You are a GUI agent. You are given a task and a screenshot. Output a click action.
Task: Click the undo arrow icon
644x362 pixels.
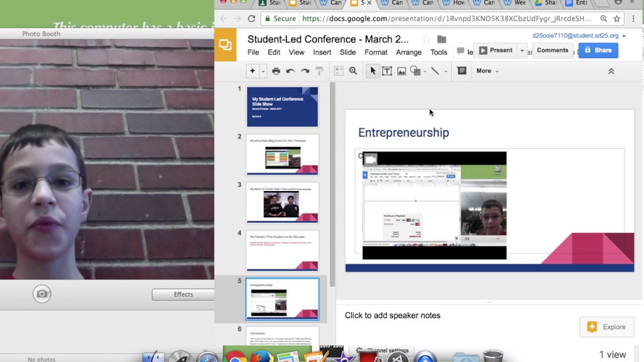pyautogui.click(x=290, y=71)
